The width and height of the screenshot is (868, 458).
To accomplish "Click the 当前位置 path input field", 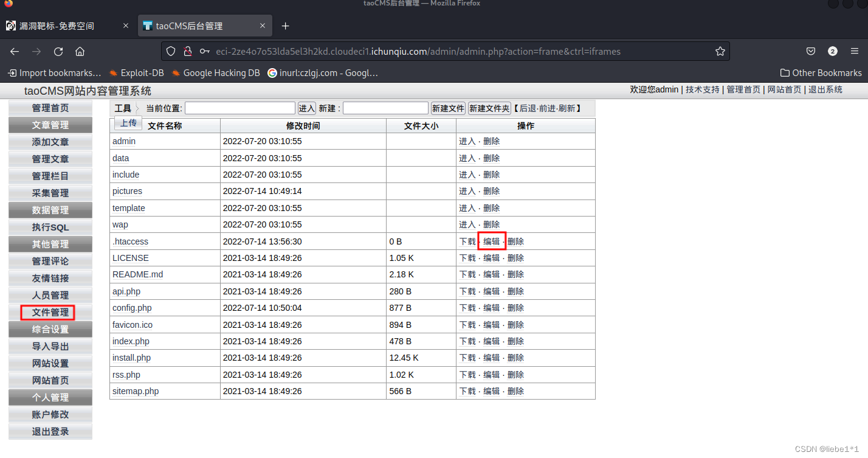I will pos(240,108).
